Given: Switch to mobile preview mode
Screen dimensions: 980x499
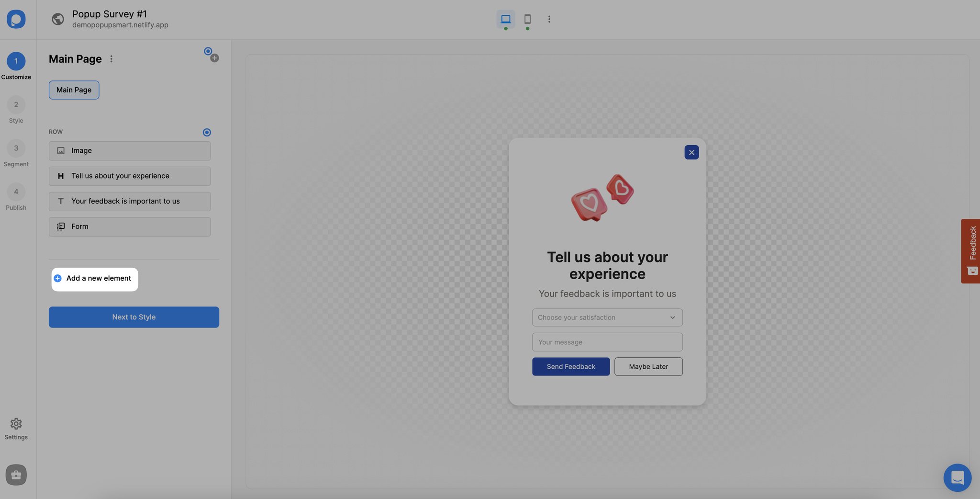Looking at the screenshot, I should tap(528, 19).
